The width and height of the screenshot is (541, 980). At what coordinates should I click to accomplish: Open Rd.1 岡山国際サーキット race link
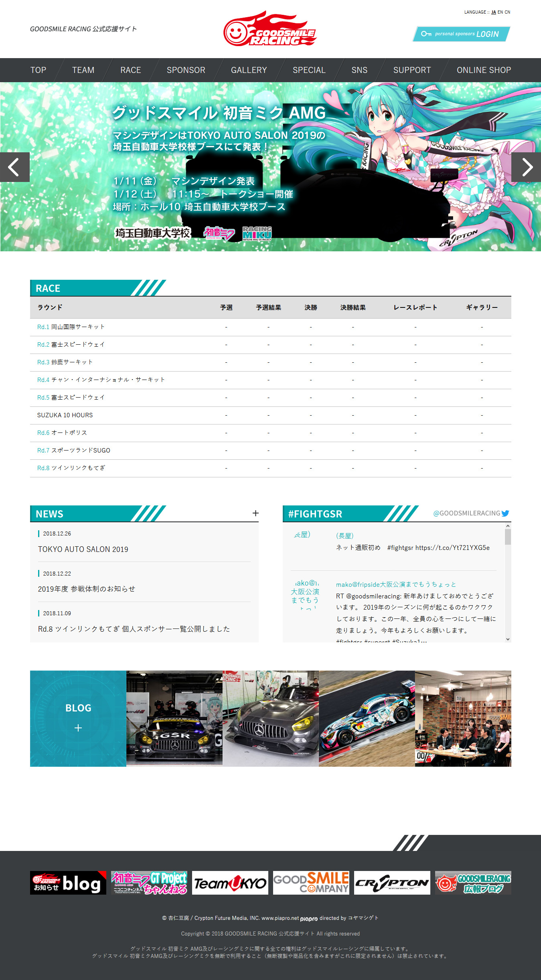coord(71,327)
